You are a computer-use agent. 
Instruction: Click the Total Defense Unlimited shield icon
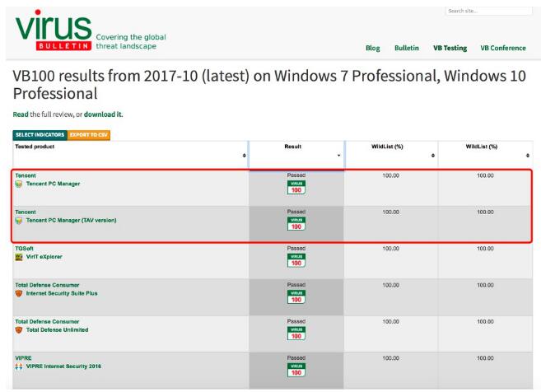click(x=18, y=330)
